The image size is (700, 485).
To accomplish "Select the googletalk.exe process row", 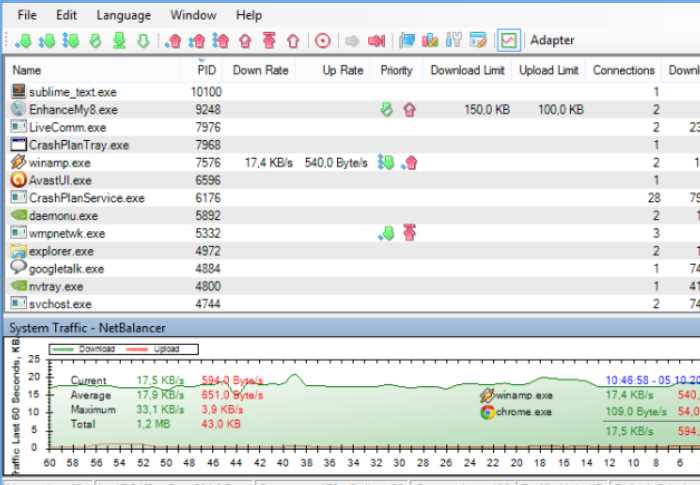I will coord(352,268).
